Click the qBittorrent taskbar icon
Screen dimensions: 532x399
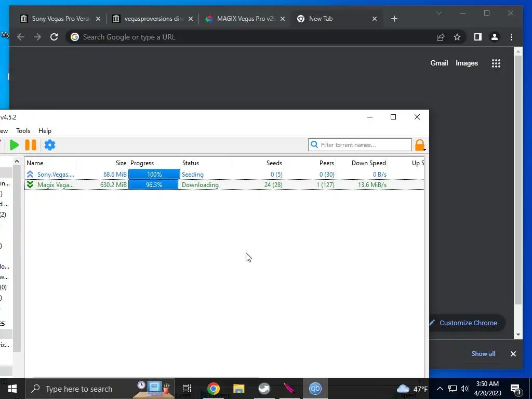click(315, 389)
